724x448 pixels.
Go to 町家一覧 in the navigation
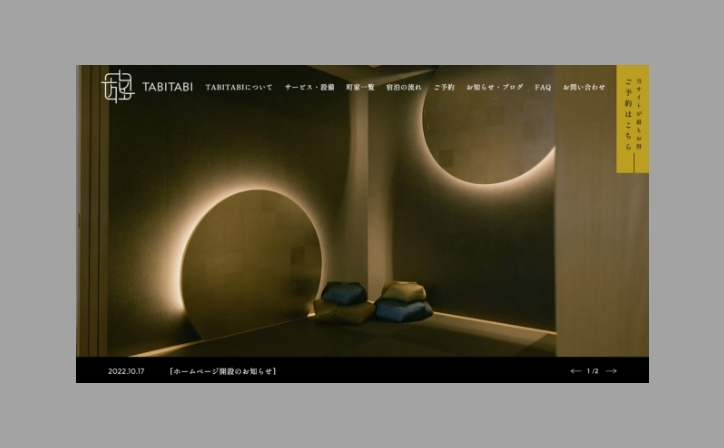pos(360,87)
